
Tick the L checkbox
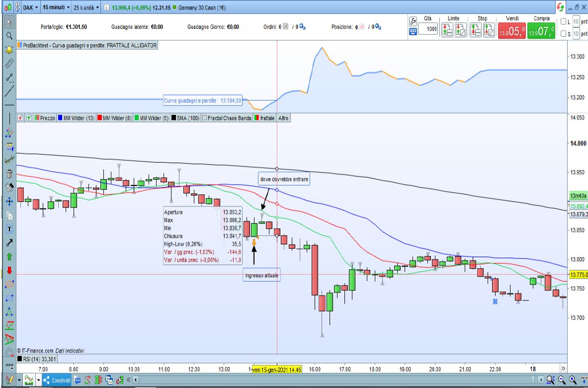click(563, 22)
